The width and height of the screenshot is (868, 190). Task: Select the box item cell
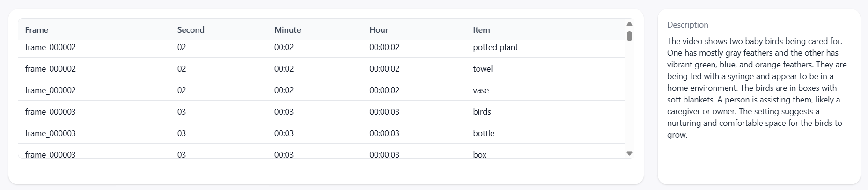(480, 154)
